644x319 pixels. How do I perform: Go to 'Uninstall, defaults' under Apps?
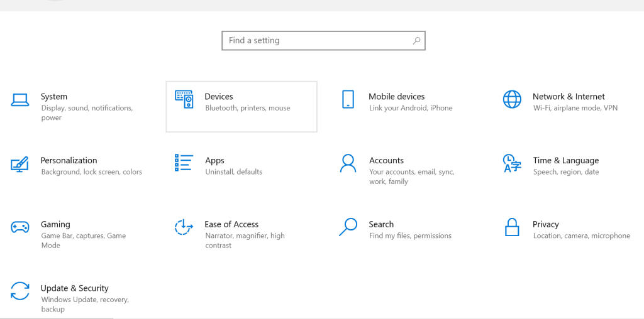(x=234, y=172)
